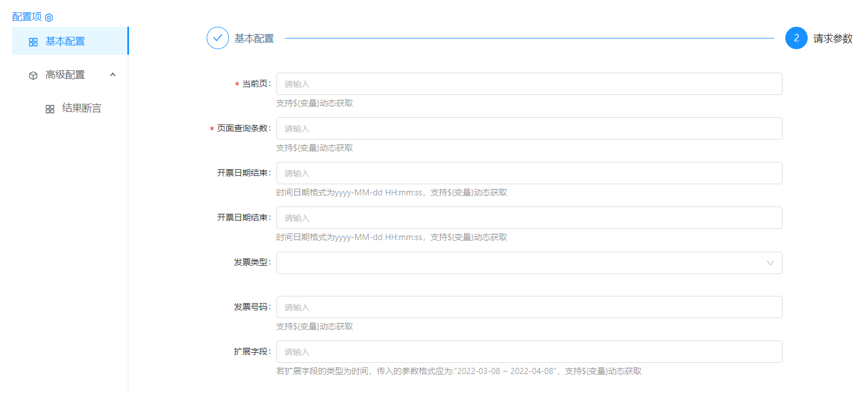Click the 发票号码 text field

point(528,307)
